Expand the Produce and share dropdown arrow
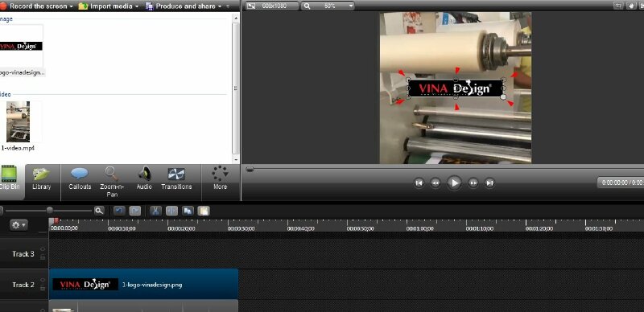Screen dimensions: 644x312 coord(220,6)
